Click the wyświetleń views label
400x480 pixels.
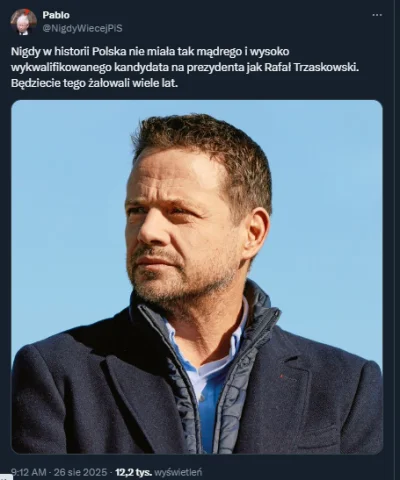coord(178,472)
